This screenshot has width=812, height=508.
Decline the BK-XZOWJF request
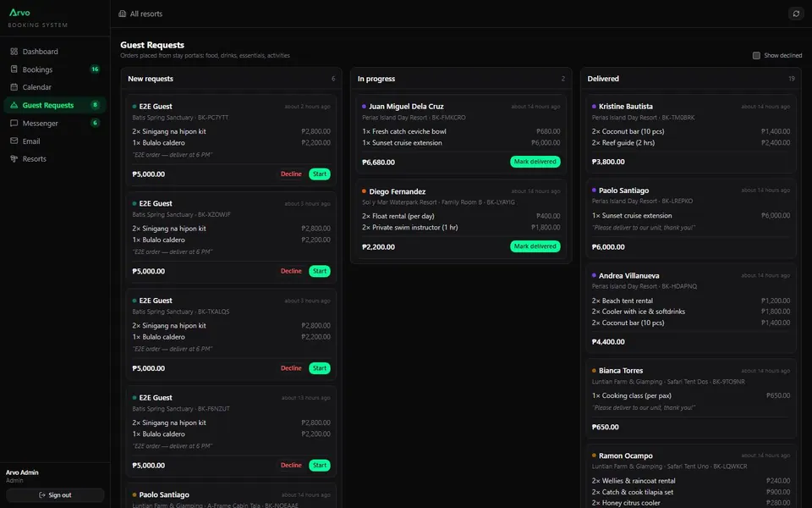tap(291, 271)
